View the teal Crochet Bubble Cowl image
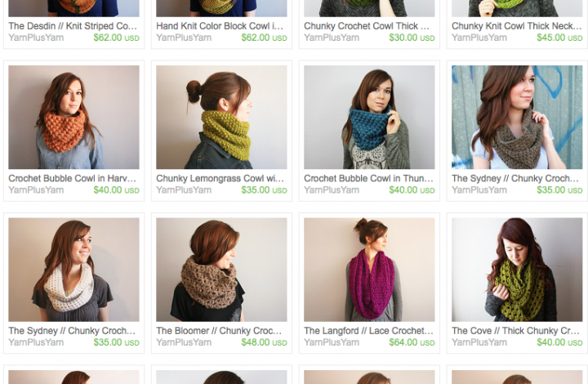 click(x=369, y=117)
